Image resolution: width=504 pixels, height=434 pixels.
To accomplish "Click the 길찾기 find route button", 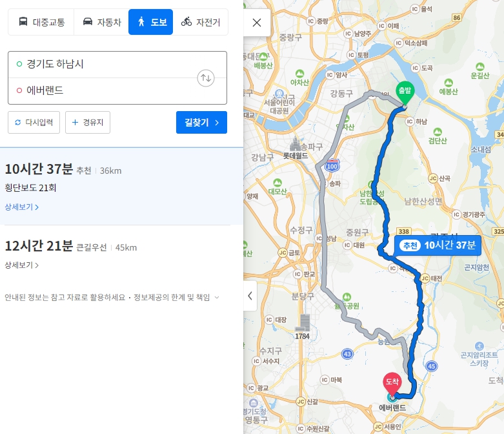I will pyautogui.click(x=201, y=122).
